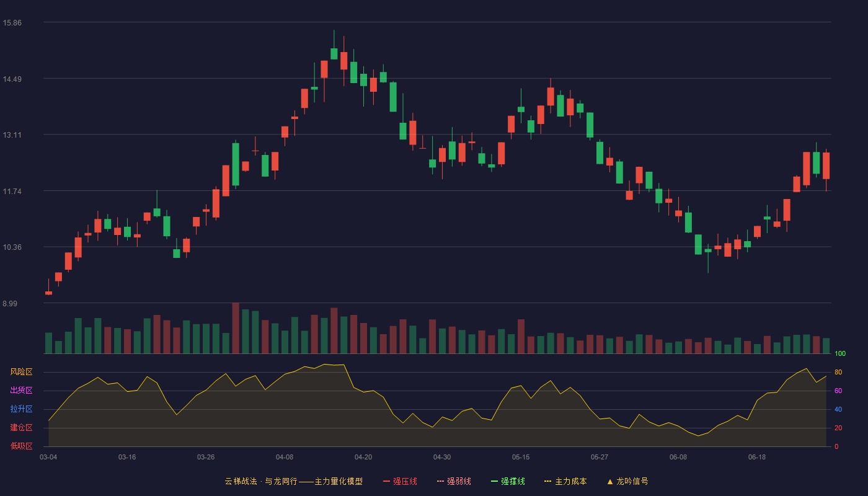The height and width of the screenshot is (496, 868).
Task: Click the 06-18 date label
Action: point(757,457)
